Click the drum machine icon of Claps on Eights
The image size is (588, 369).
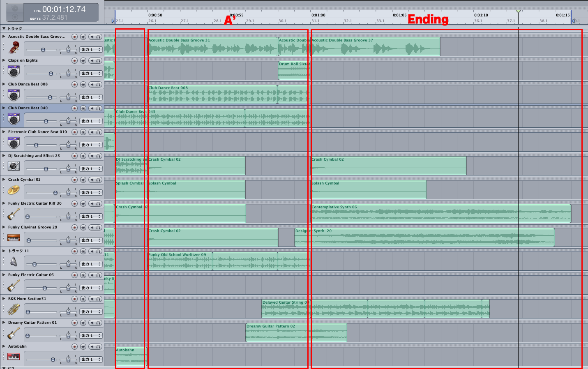click(14, 71)
